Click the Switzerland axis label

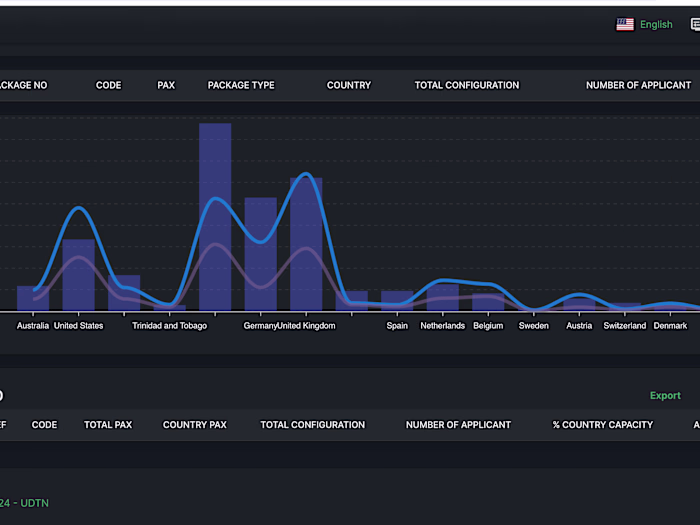(x=625, y=326)
